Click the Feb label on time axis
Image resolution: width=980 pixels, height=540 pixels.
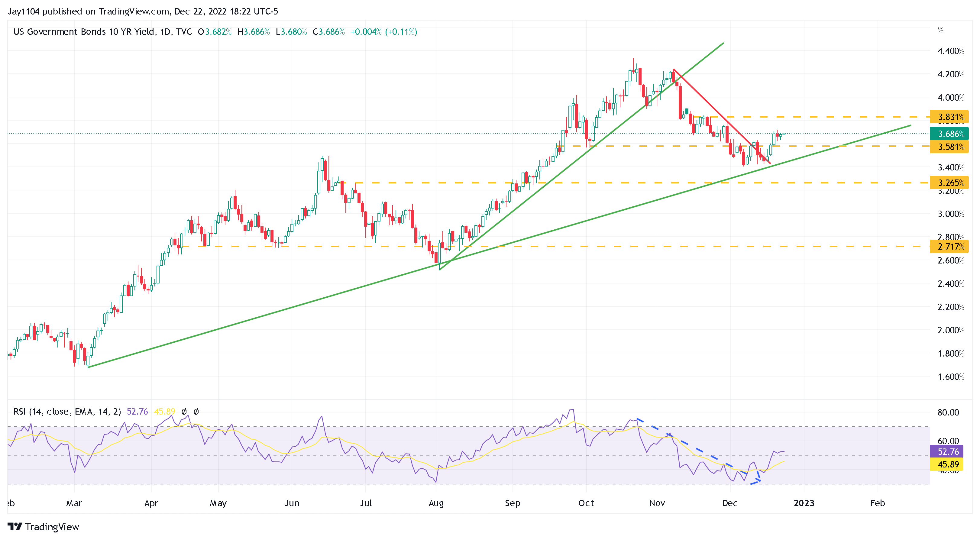[877, 503]
